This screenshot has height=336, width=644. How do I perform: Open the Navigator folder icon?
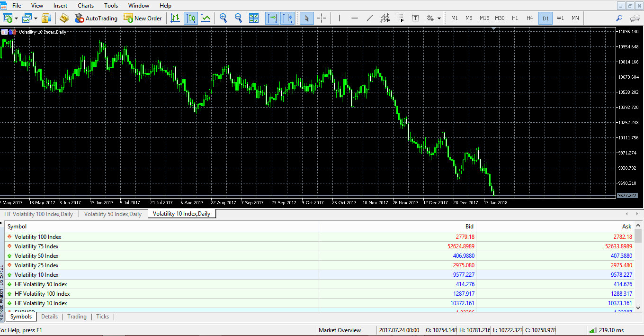tap(64, 18)
